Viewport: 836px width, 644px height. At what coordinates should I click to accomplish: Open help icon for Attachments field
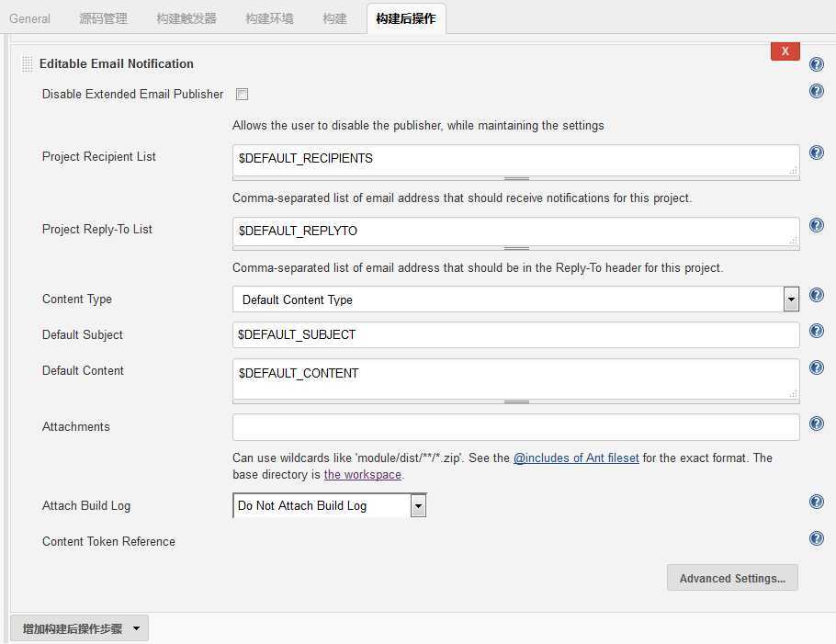coord(817,424)
